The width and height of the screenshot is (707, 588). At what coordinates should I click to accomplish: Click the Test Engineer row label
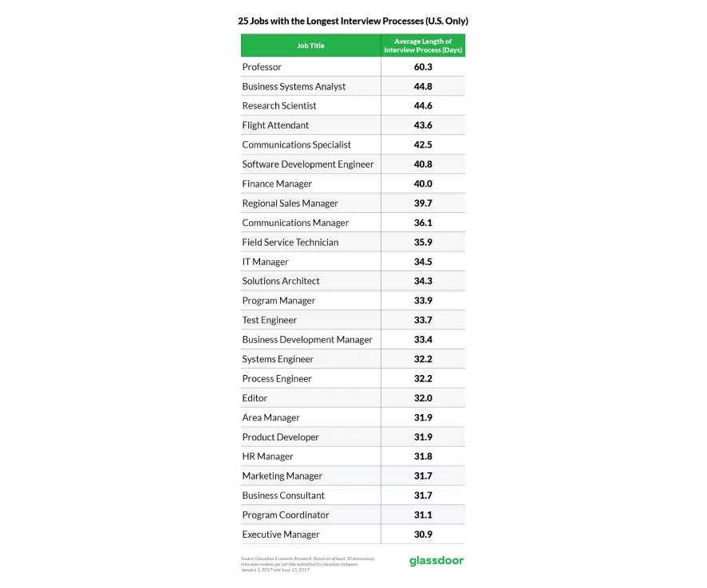[x=269, y=320]
